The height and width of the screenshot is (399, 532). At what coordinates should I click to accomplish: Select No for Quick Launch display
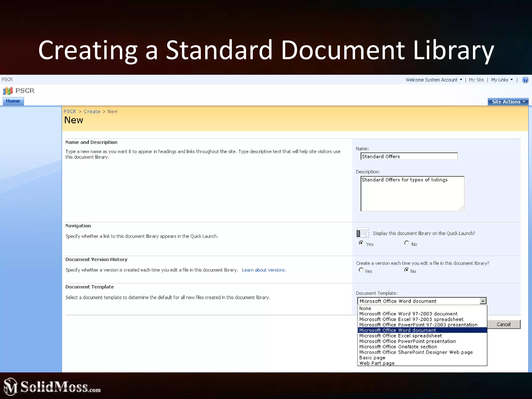pos(407,243)
